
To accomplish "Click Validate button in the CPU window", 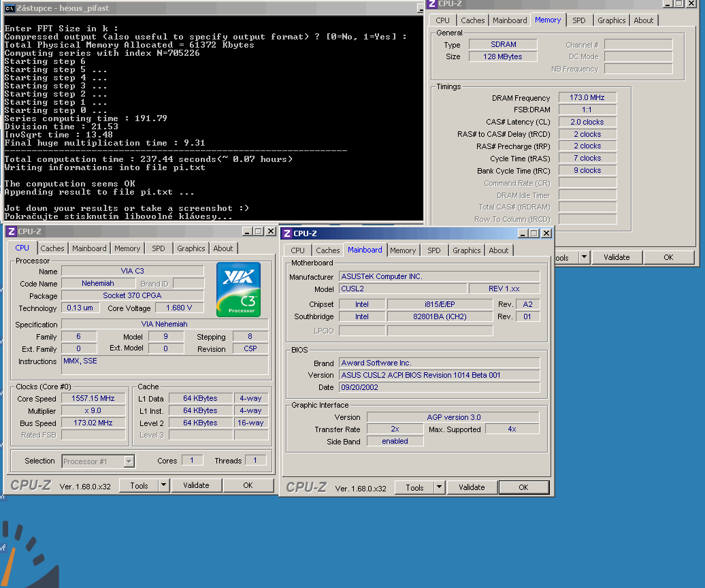I will click(x=196, y=485).
